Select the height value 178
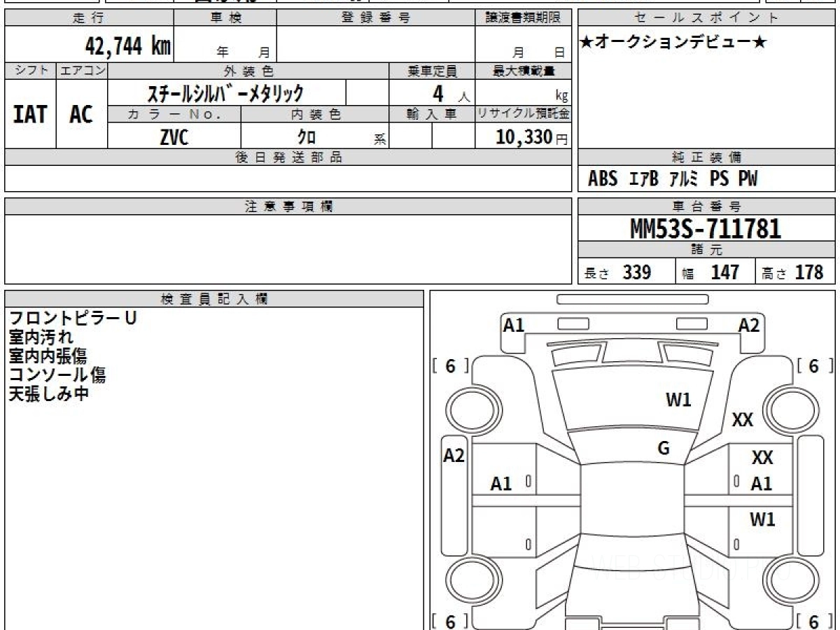 pyautogui.click(x=809, y=272)
